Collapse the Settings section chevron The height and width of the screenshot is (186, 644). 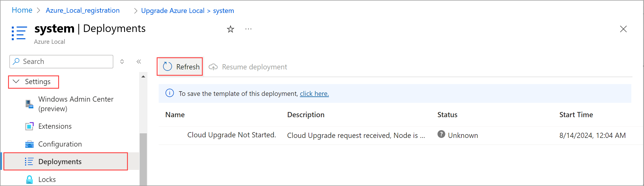pyautogui.click(x=16, y=81)
